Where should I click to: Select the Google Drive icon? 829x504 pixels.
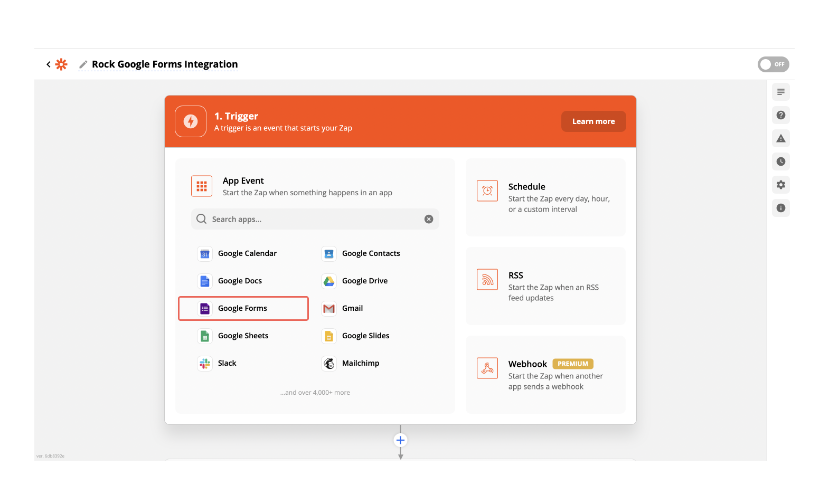pos(329,281)
